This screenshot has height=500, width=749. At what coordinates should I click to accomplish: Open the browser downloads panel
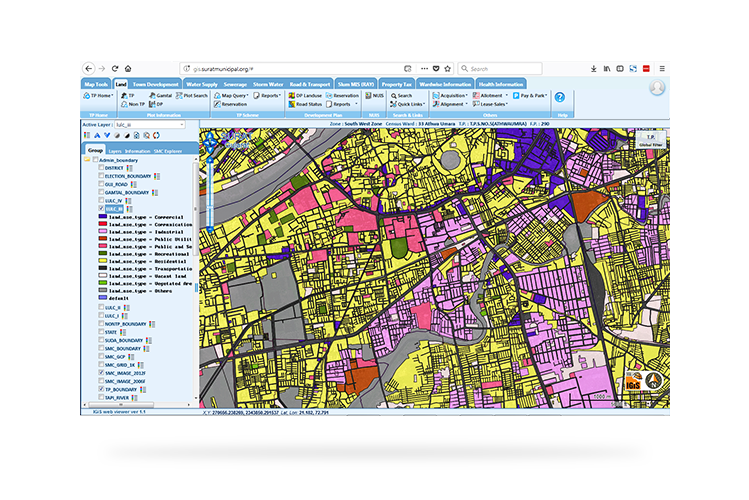point(593,69)
